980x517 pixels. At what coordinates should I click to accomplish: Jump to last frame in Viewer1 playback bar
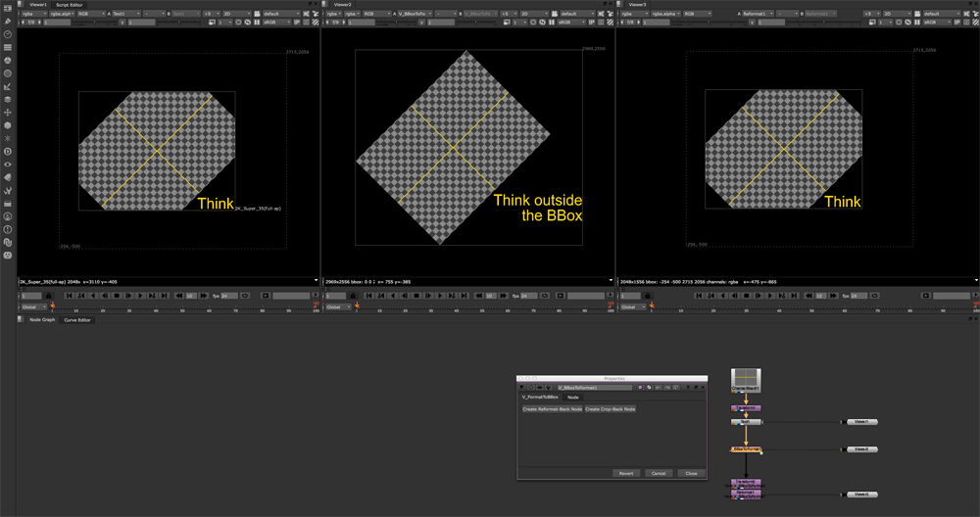(x=165, y=296)
